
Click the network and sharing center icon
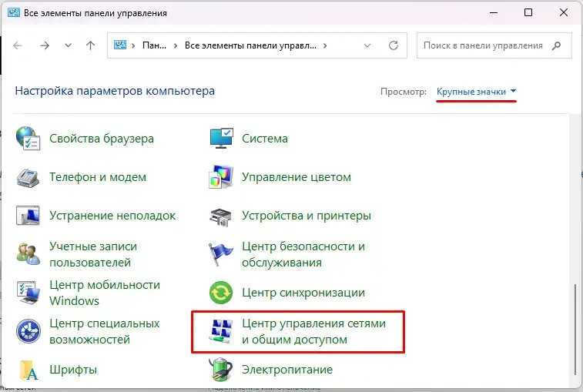[x=221, y=331]
